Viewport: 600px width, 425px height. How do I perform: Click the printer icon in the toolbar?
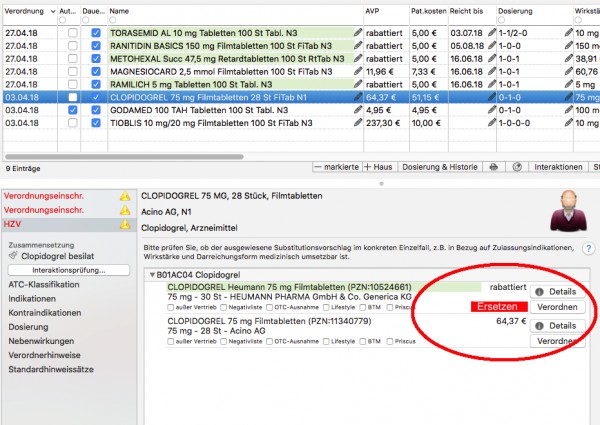(494, 167)
